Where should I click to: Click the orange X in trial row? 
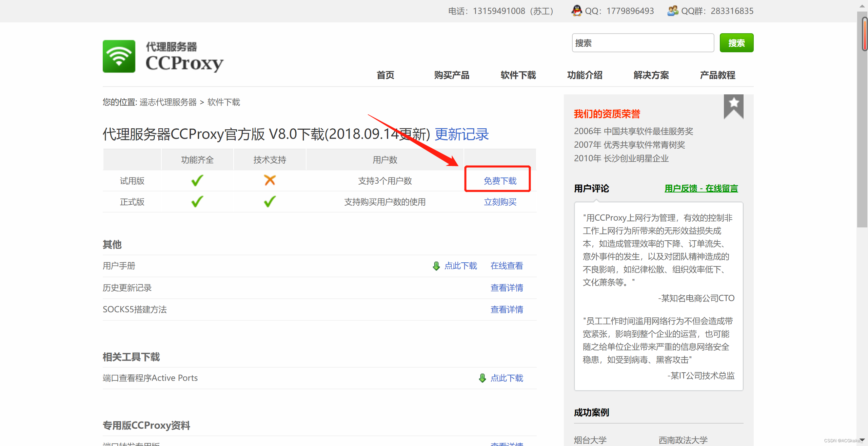[270, 181]
